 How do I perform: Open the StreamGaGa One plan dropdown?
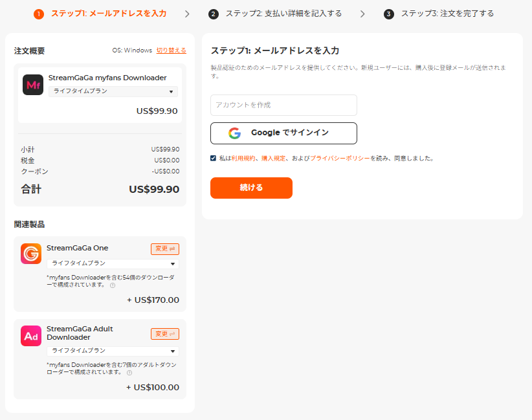113,263
